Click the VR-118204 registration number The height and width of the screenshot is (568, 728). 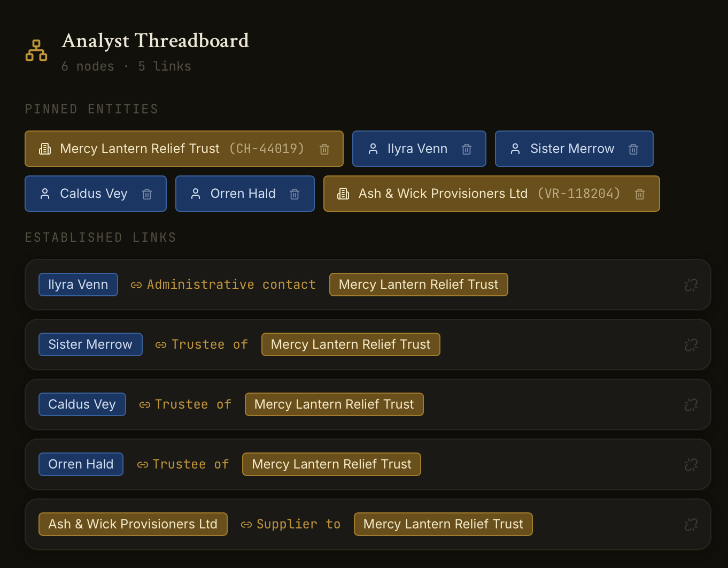[579, 194]
